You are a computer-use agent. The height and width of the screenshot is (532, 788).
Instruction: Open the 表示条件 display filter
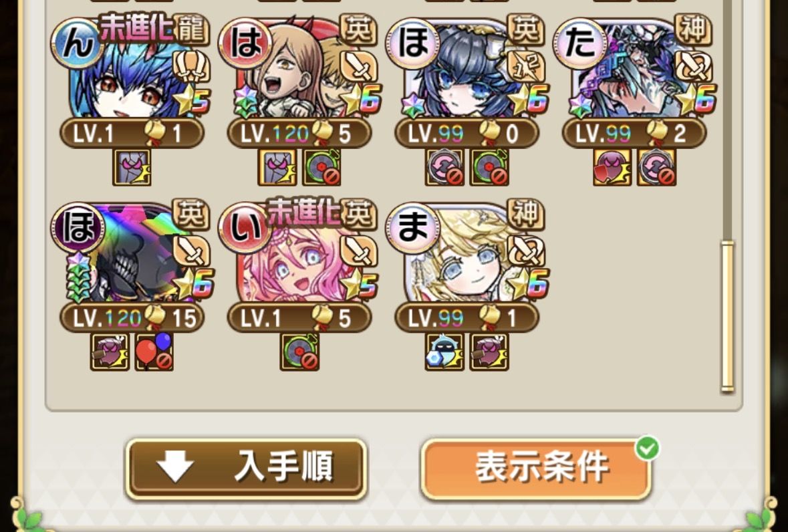[536, 469]
